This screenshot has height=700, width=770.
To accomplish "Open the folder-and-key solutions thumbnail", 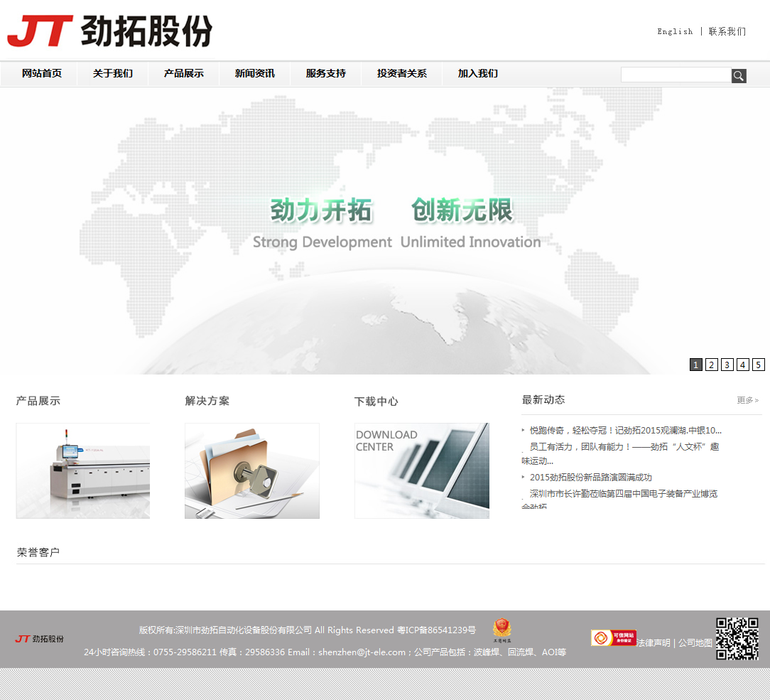I will [252, 470].
